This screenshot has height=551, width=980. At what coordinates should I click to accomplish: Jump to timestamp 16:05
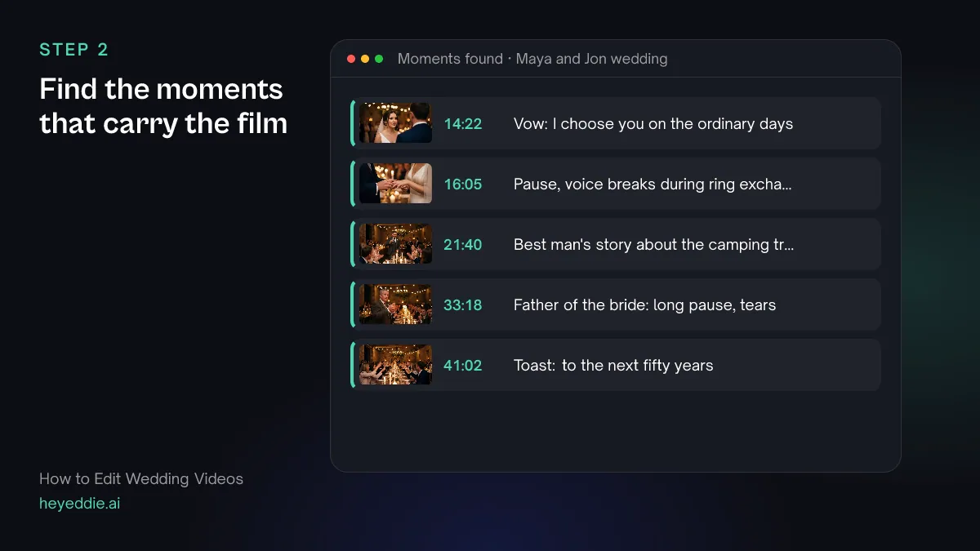pos(463,184)
